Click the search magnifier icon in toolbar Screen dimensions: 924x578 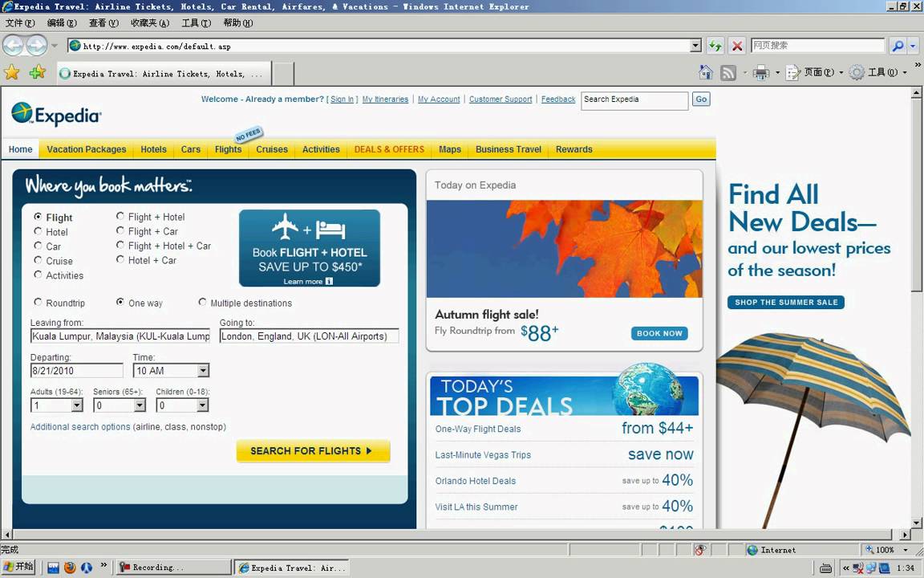(x=898, y=46)
